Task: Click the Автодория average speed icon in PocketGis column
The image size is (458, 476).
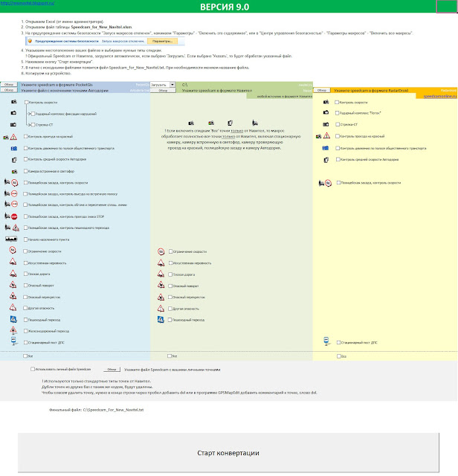Action: pyautogui.click(x=14, y=159)
